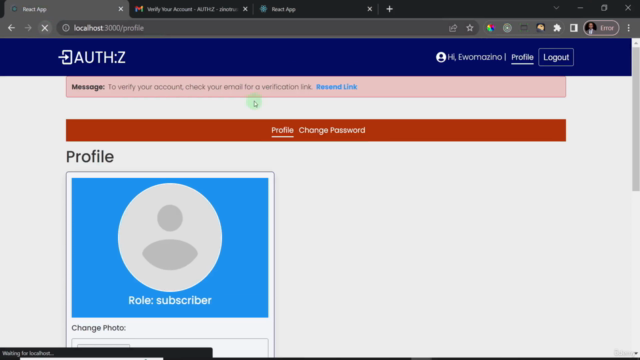Image resolution: width=640 pixels, height=360 pixels.
Task: Open the Chrome three-dot menu
Action: pyautogui.click(x=629, y=28)
